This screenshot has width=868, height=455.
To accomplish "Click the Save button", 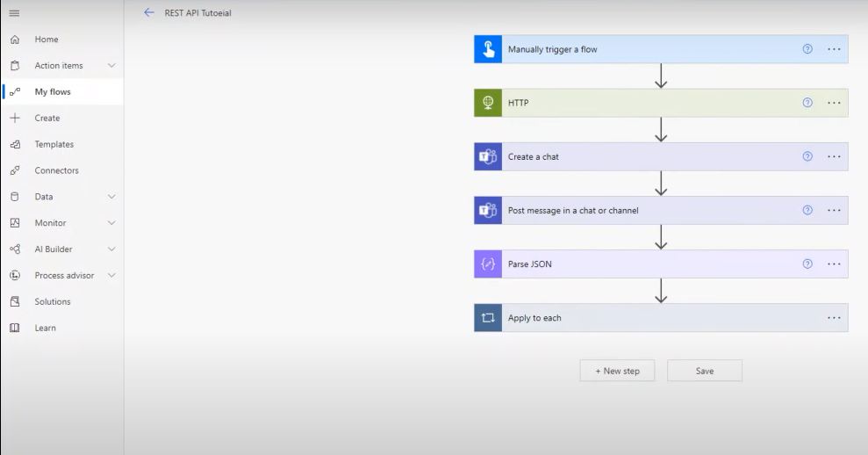I will pyautogui.click(x=705, y=371).
